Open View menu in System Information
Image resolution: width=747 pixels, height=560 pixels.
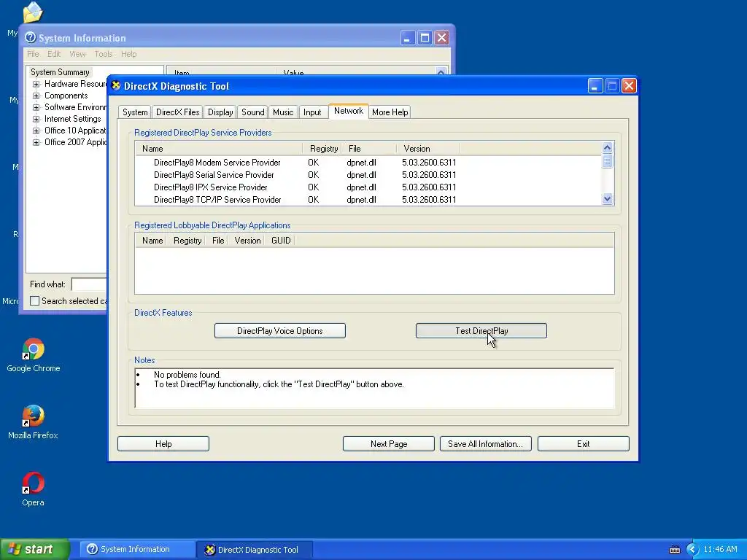click(77, 54)
